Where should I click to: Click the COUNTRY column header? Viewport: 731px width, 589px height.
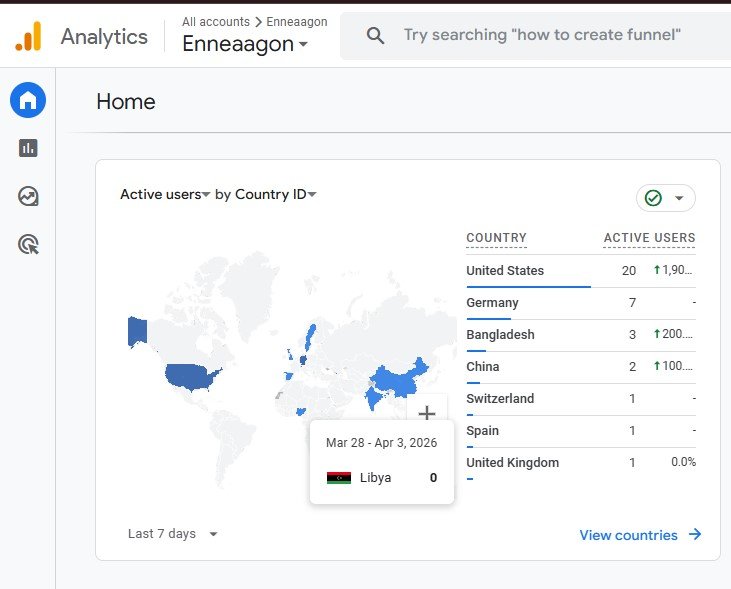(497, 238)
